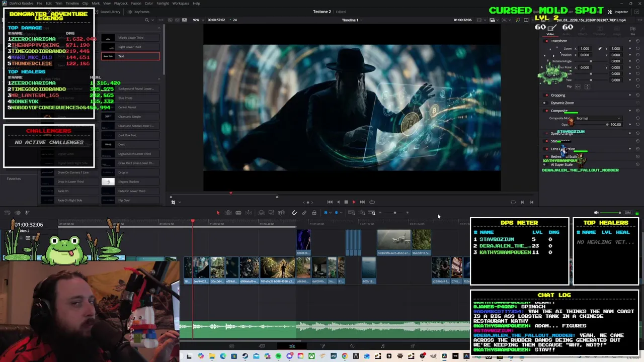Toggle the Inspector panel

[618, 12]
